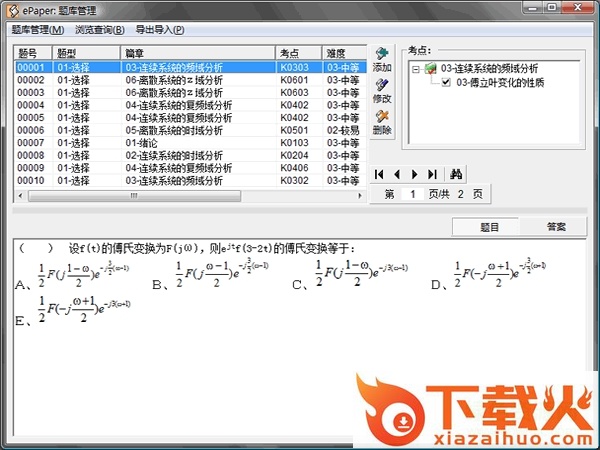Screen dimensions: 600x450
Task: Click answer option C formula
Action: coord(362,273)
